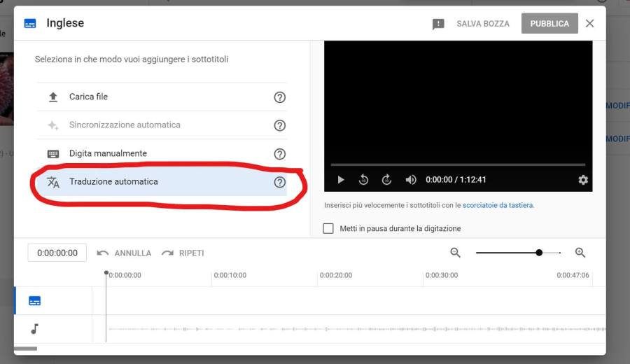Viewport: 630px width, 364px height.
Task: Open help for Carica file
Action: (x=280, y=97)
